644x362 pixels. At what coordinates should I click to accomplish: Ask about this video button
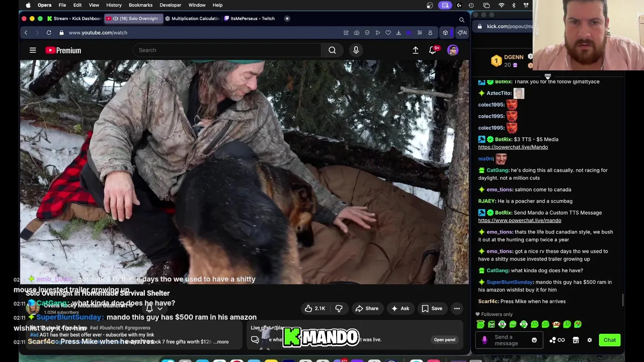(400, 309)
